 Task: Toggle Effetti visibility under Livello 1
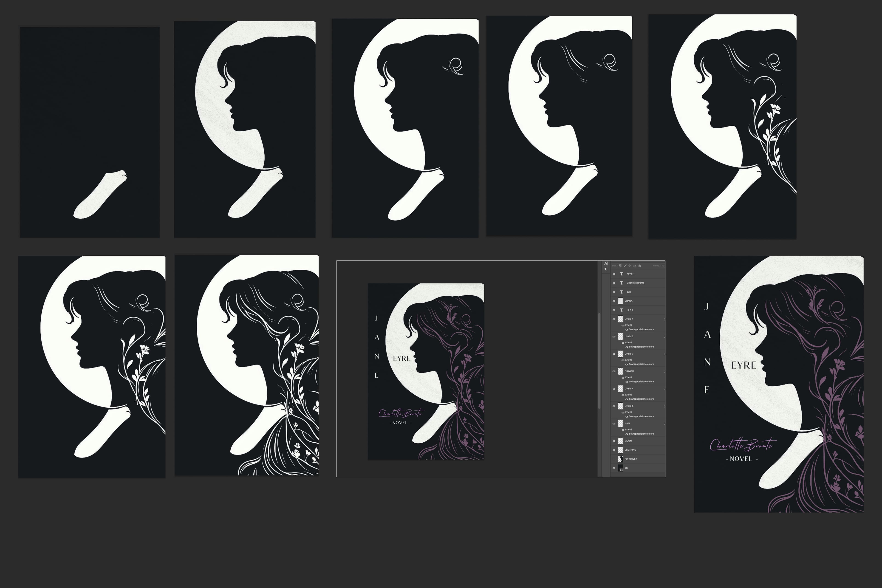(x=623, y=325)
